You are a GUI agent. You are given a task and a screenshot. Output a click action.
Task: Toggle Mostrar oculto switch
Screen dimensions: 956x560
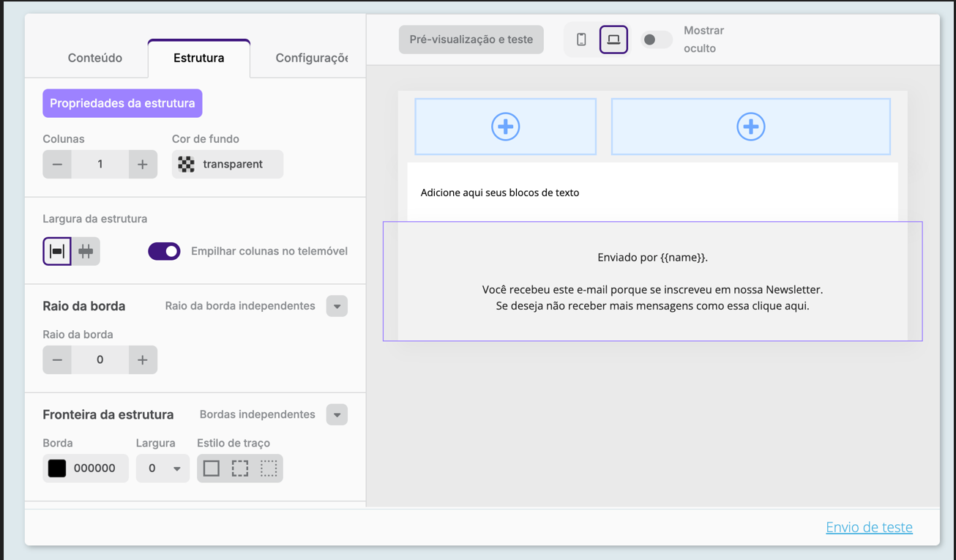tap(655, 40)
